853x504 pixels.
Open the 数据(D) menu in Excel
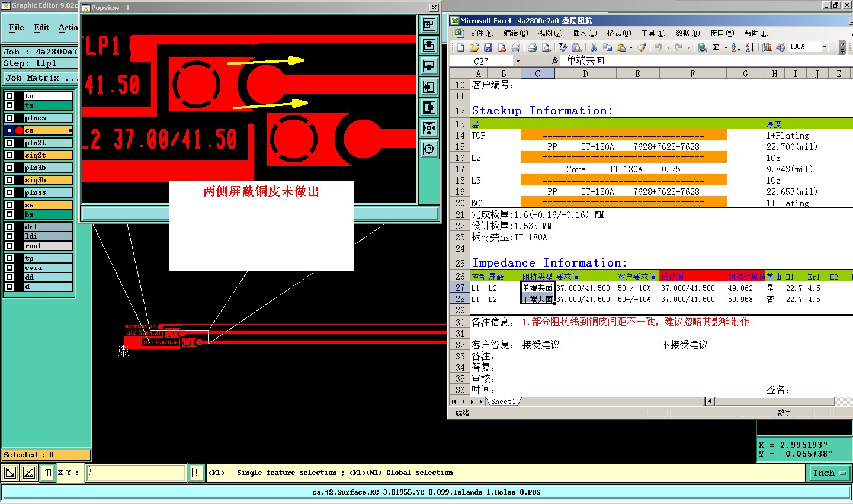pyautogui.click(x=687, y=33)
